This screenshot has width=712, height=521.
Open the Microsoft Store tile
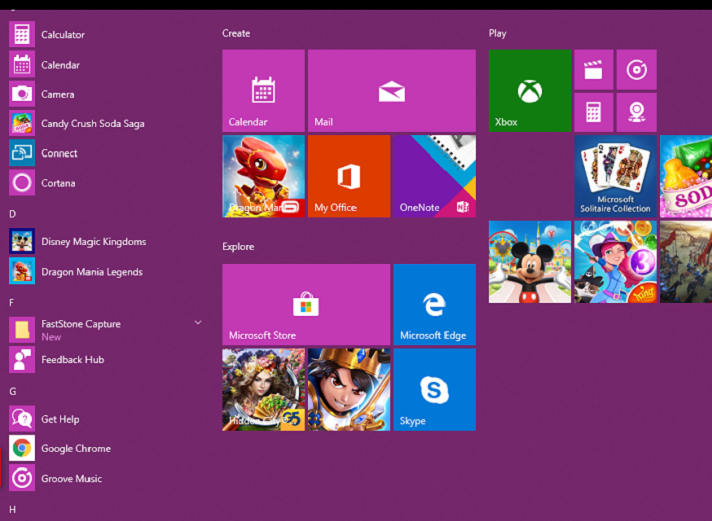pos(306,304)
